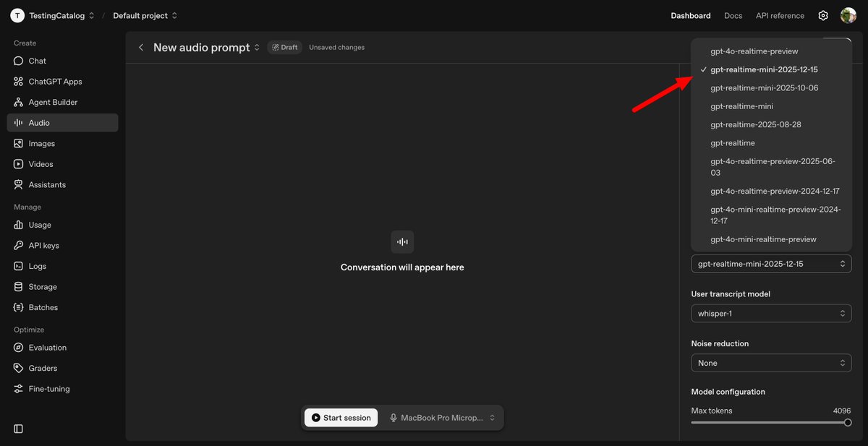Open the API reference link
The width and height of the screenshot is (868, 446).
(780, 15)
